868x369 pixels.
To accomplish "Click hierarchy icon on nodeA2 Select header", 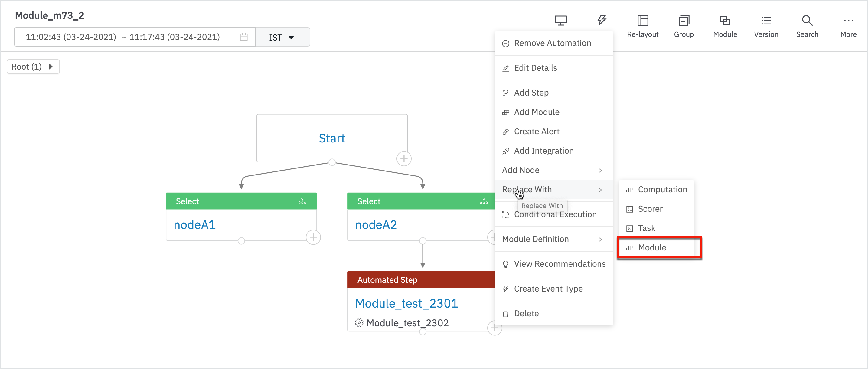I will click(x=484, y=201).
